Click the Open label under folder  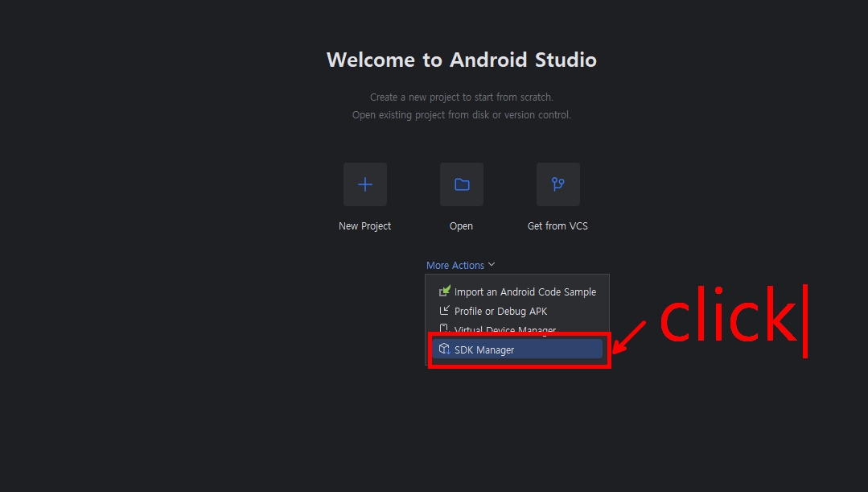[x=461, y=226]
